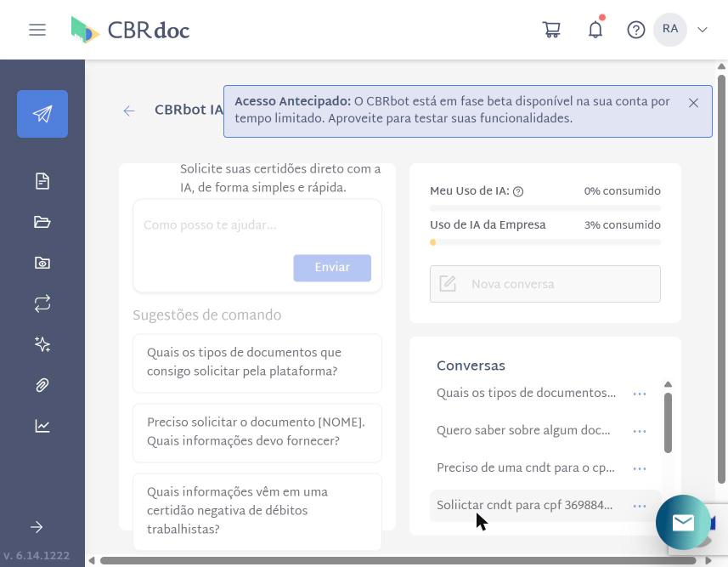Open the shopping cart
The image size is (728, 567).
click(551, 30)
